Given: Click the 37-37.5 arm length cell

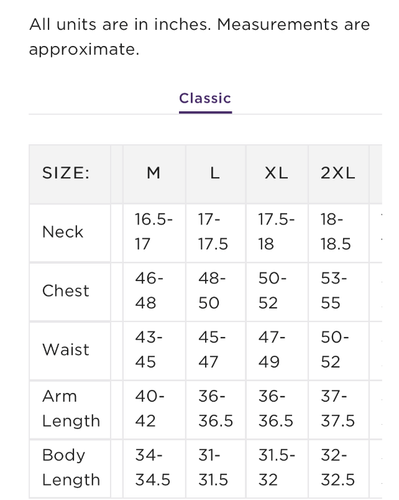Looking at the screenshot, I should pyautogui.click(x=338, y=409).
